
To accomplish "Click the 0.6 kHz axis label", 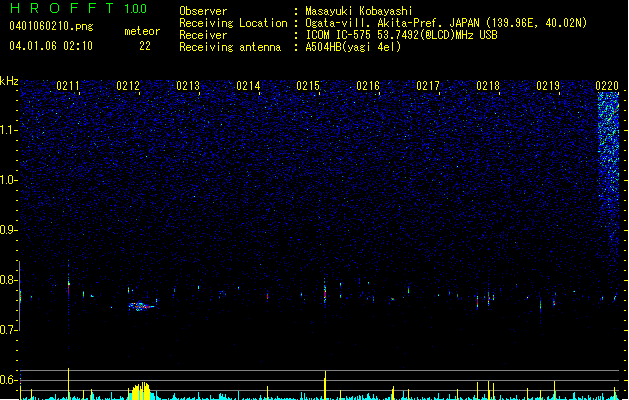I will coord(8,380).
